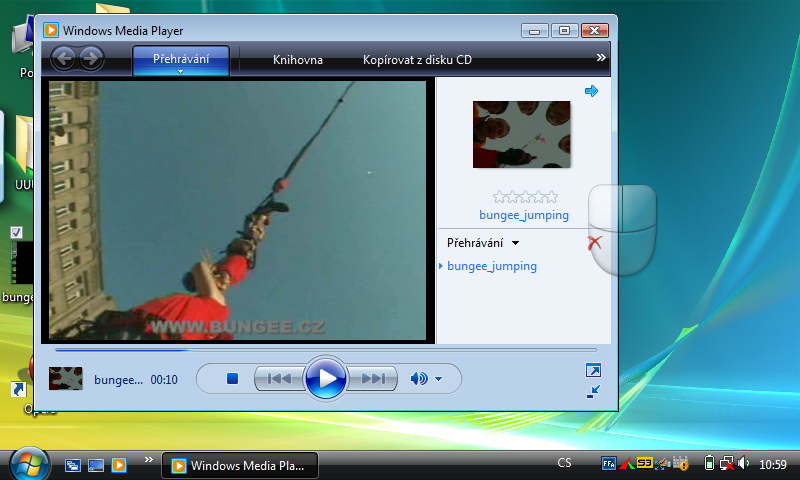This screenshot has width=800, height=480.
Task: Clear the playlist with the red X
Action: tap(594, 242)
